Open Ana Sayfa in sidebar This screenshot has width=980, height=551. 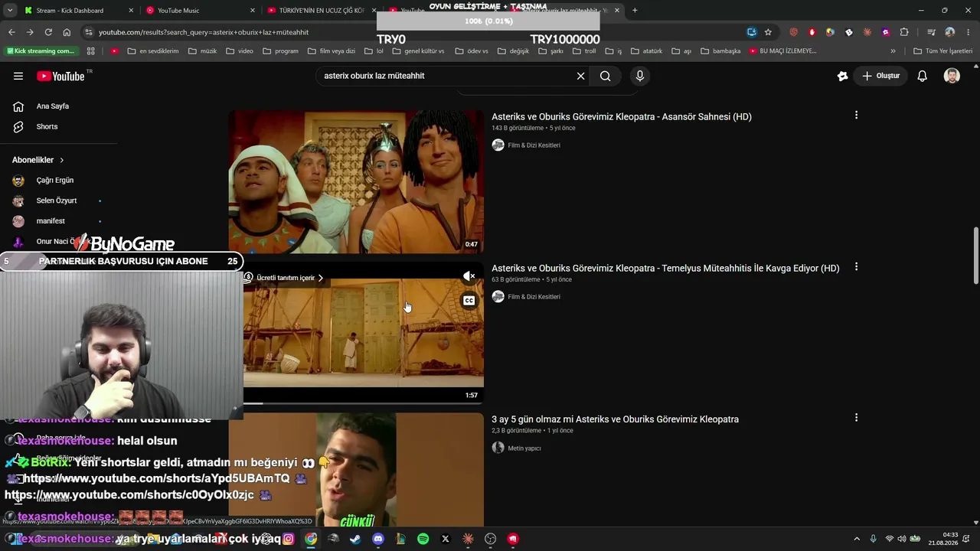52,106
